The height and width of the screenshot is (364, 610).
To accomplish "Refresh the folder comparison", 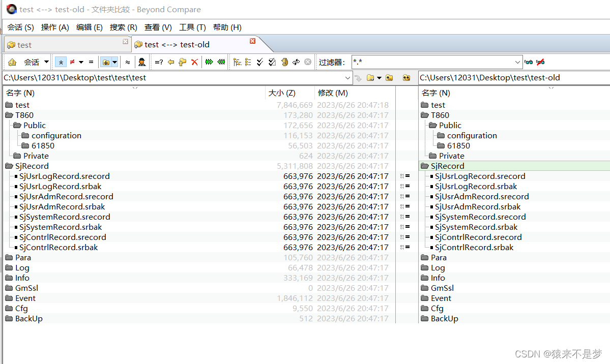I will (x=285, y=62).
